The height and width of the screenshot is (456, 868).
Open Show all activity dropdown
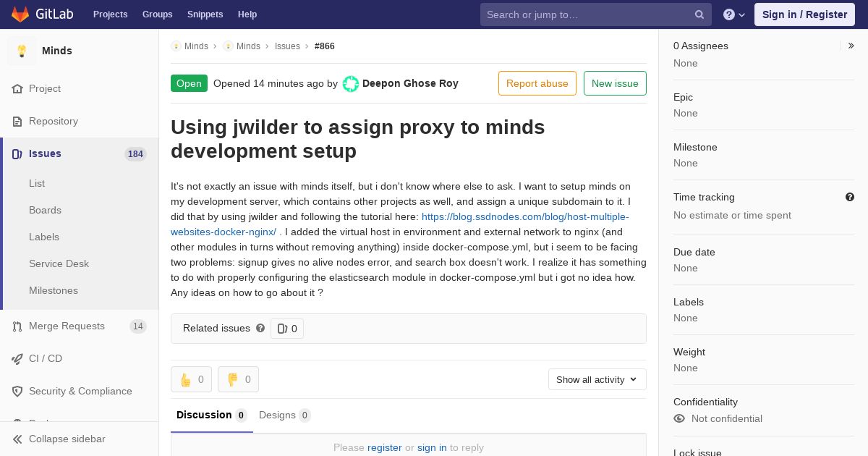point(597,379)
